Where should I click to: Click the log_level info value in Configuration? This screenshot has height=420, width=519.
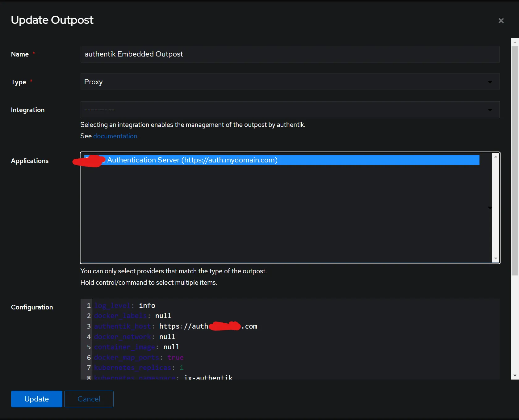tap(147, 305)
